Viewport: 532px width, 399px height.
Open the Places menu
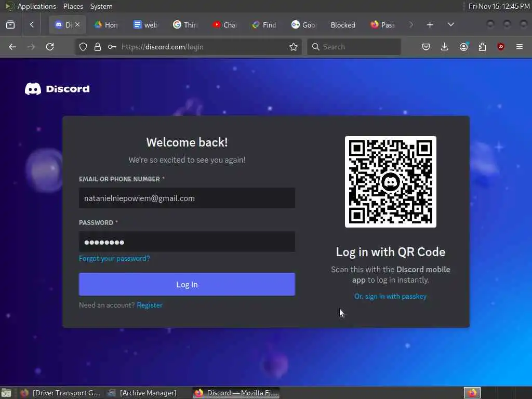tap(73, 6)
